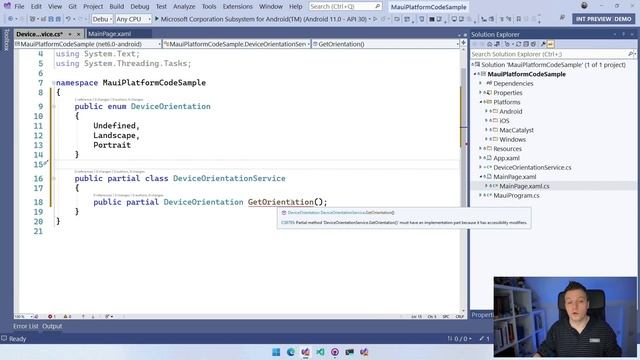This screenshot has height=360, width=640.
Task: Collapse the MauiPlatformCodeSample project node
Action: point(475,74)
